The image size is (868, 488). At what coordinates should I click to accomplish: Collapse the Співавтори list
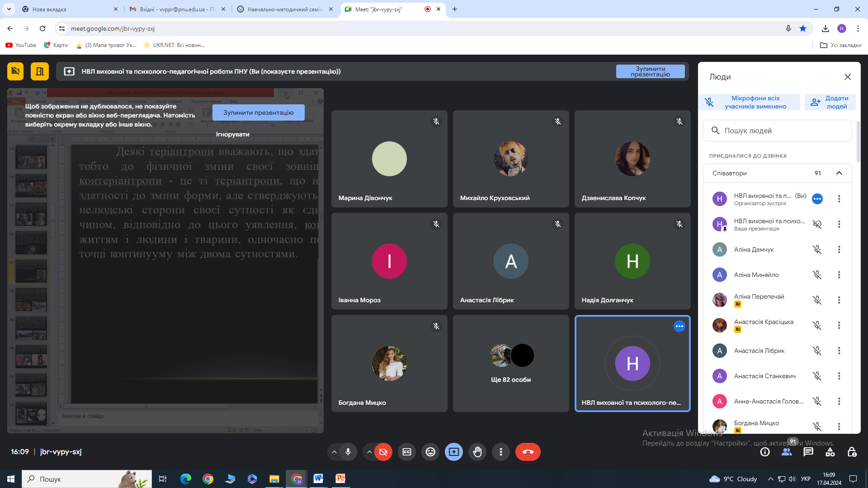click(839, 173)
